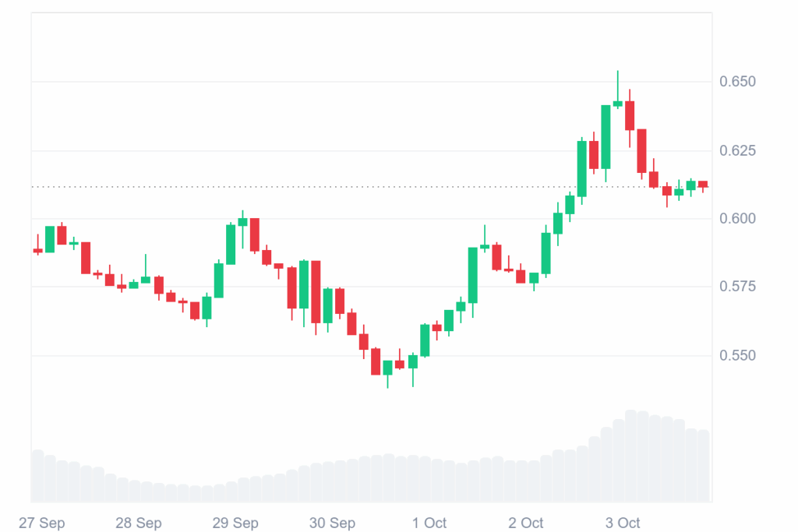Click the 30 Sep date label
This screenshot has width=798, height=532.
[333, 522]
